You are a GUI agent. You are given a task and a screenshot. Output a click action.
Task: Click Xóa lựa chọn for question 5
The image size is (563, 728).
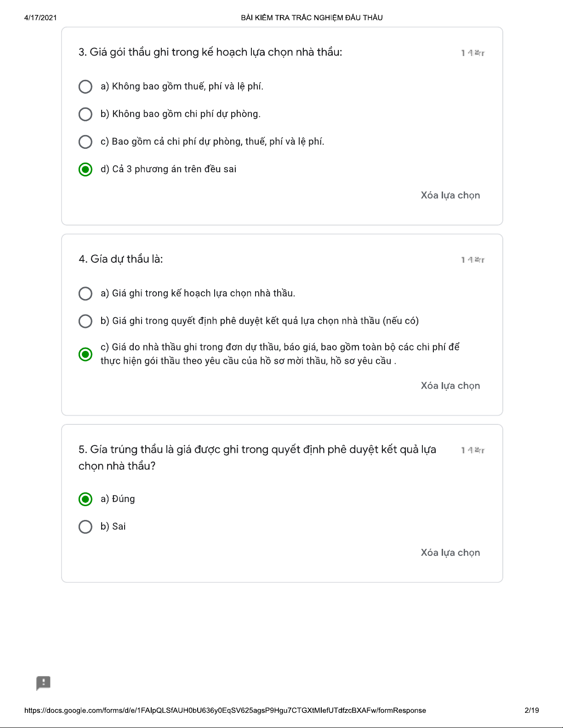(450, 553)
